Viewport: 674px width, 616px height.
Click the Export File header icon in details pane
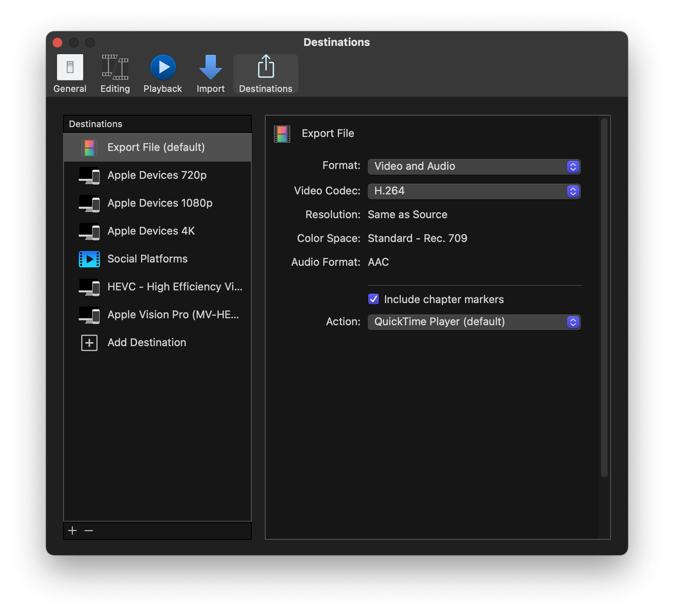[282, 134]
